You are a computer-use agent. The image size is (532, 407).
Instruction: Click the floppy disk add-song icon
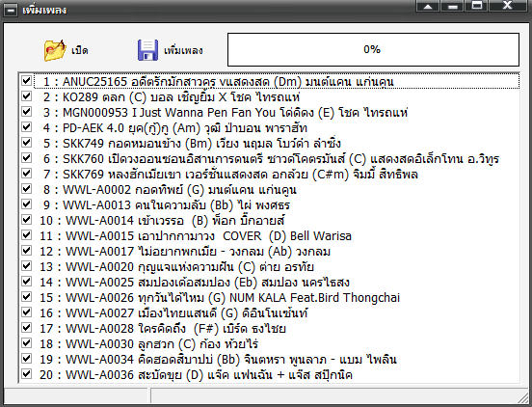[147, 50]
